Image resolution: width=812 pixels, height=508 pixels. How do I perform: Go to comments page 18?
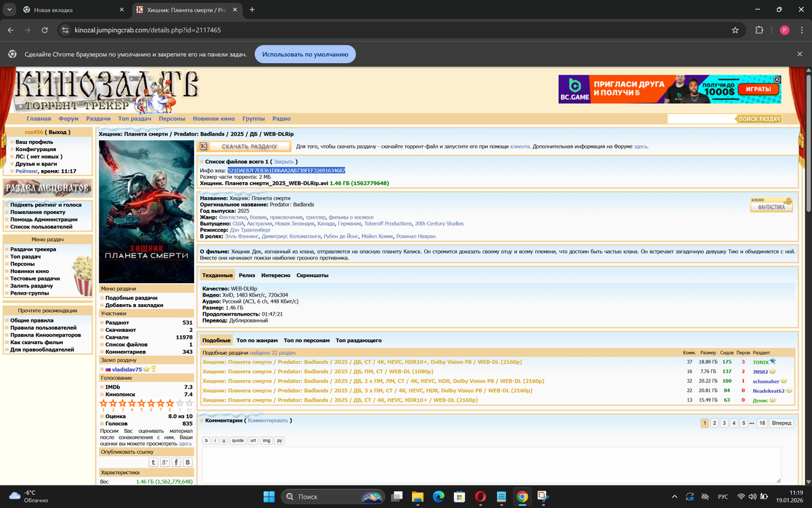tap(762, 423)
